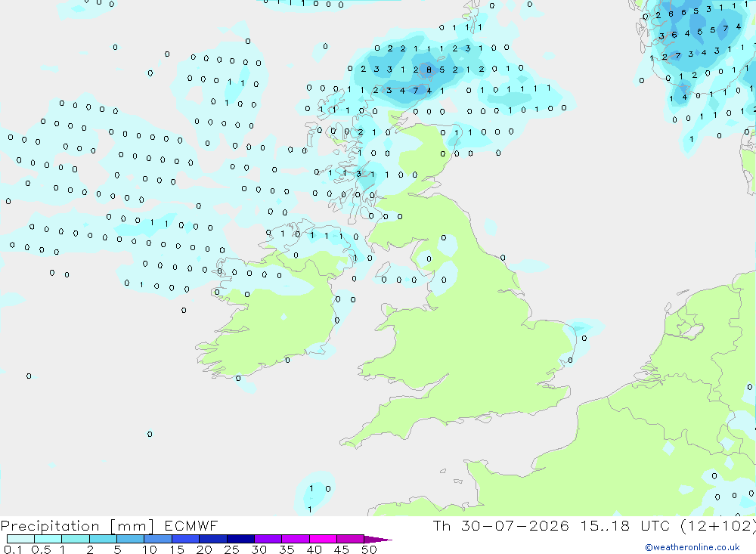Screen dimensions: 756x554
Task: Select the 45–50 mm legend color swatch
Action: (x=351, y=539)
